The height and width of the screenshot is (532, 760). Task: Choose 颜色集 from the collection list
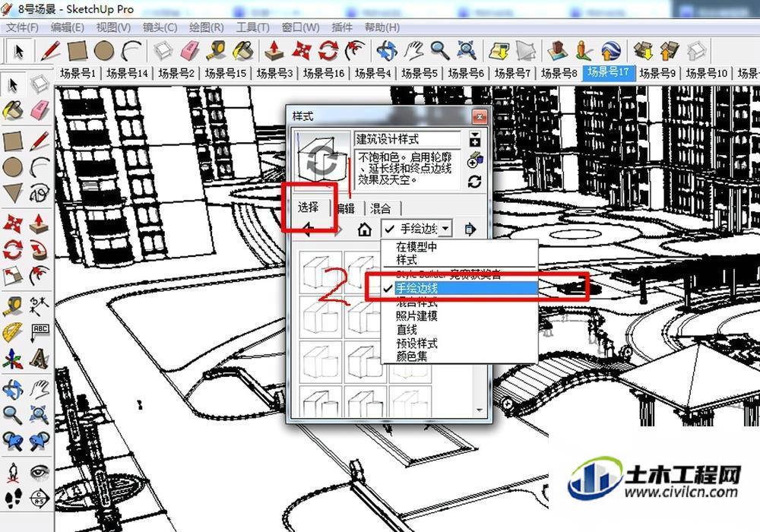pos(411,356)
